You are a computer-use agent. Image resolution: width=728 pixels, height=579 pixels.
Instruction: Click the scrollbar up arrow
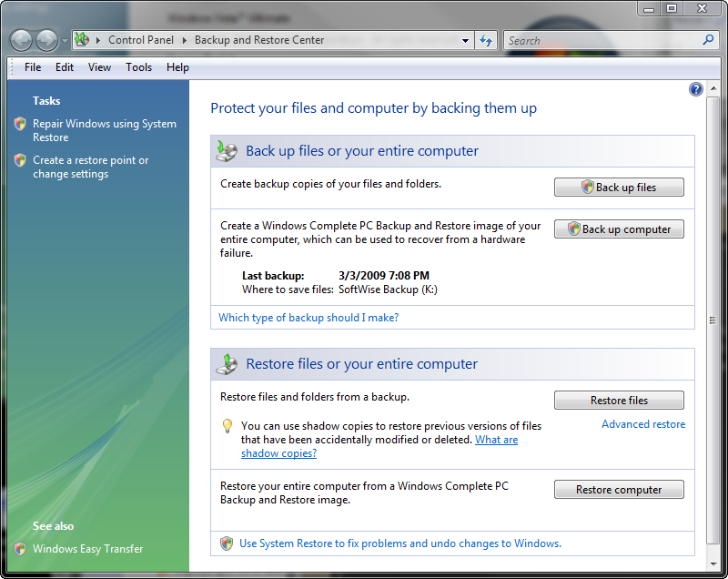coord(713,88)
